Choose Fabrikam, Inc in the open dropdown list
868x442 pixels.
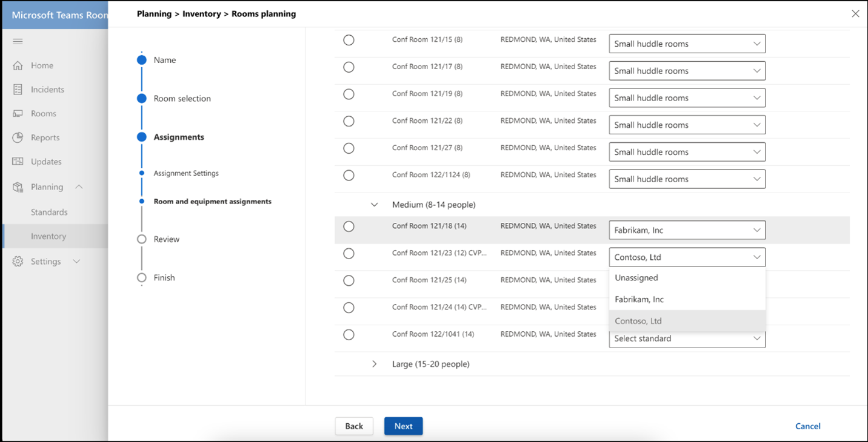(x=687, y=299)
